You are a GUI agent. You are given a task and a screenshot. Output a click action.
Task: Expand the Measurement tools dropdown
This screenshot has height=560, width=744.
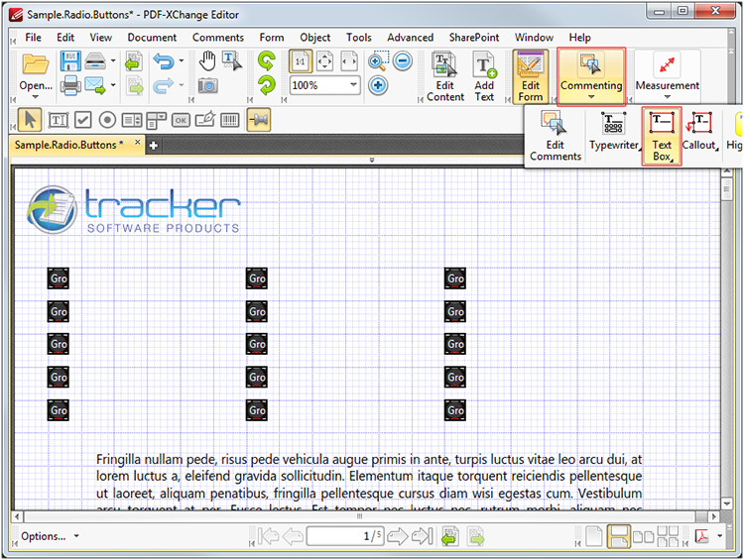coord(668,97)
